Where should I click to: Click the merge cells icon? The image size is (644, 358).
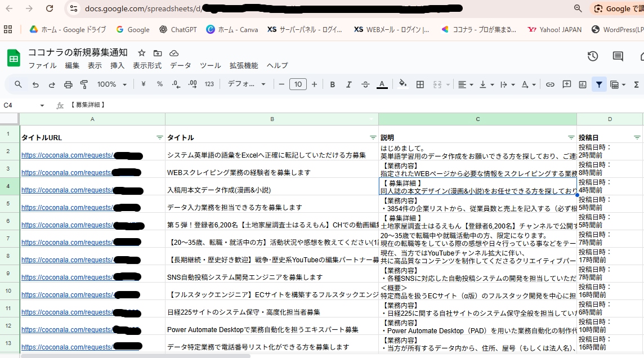tap(437, 84)
